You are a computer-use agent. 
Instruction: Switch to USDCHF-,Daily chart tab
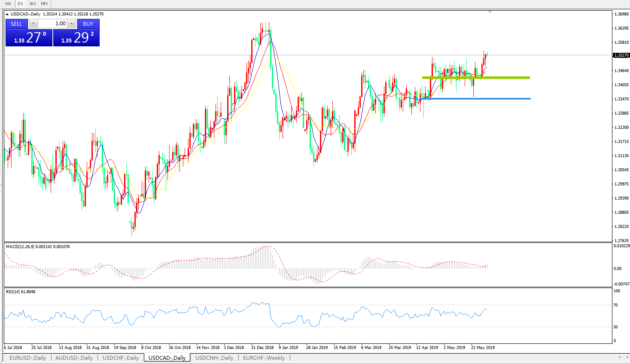tap(121, 358)
